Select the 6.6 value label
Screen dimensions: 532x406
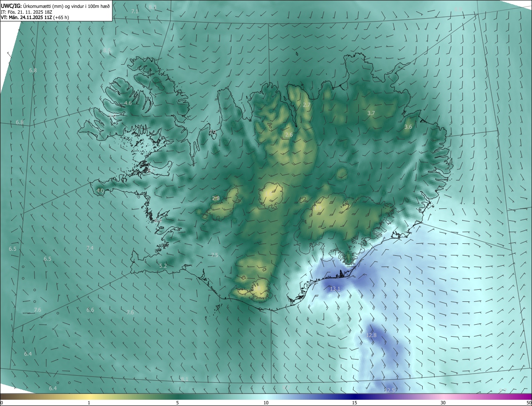click(90, 310)
